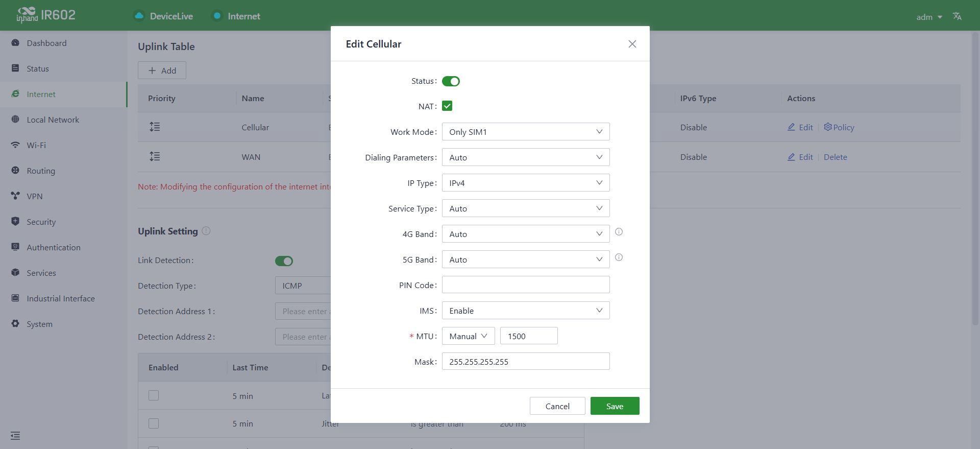
Task: Open the Status sidebar menu
Action: point(63,68)
